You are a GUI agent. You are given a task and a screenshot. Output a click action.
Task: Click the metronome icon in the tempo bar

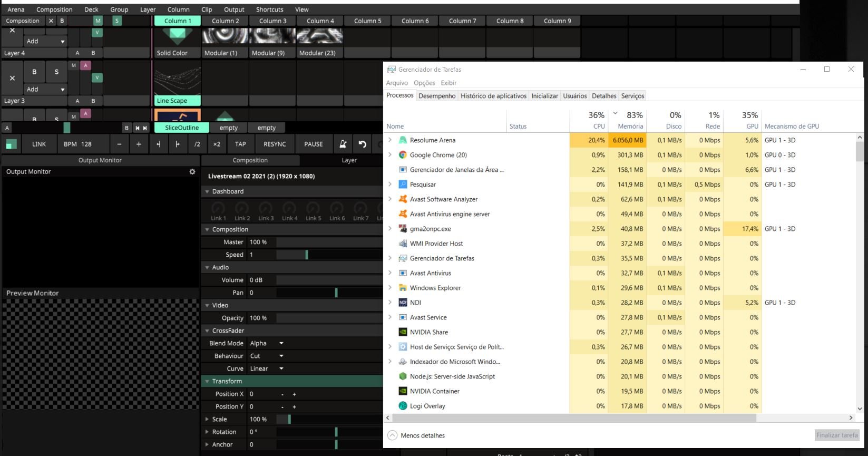343,144
